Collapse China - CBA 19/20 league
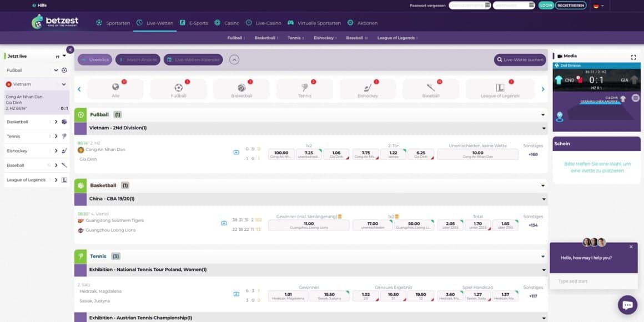644x322 pixels. [544, 199]
